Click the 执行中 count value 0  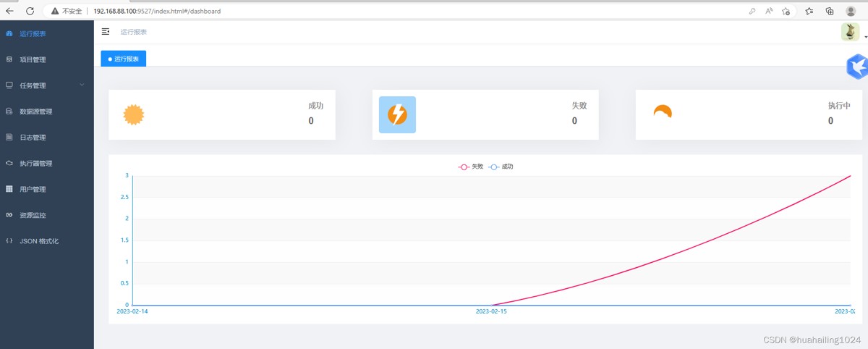point(830,121)
